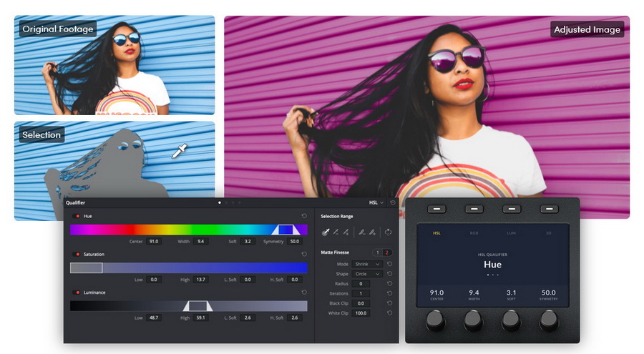644x354 pixels.
Task: Click the Hue Symmetry value field
Action: pyautogui.click(x=295, y=242)
